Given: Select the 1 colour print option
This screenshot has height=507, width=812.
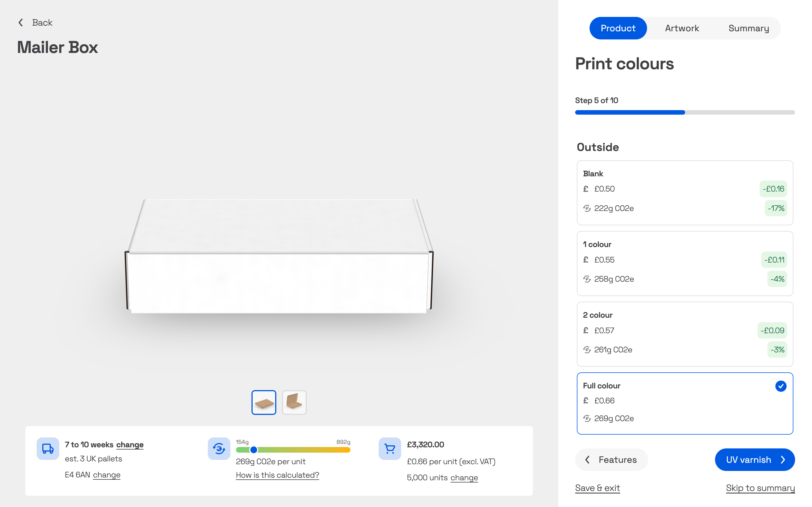Looking at the screenshot, I should 685,263.
